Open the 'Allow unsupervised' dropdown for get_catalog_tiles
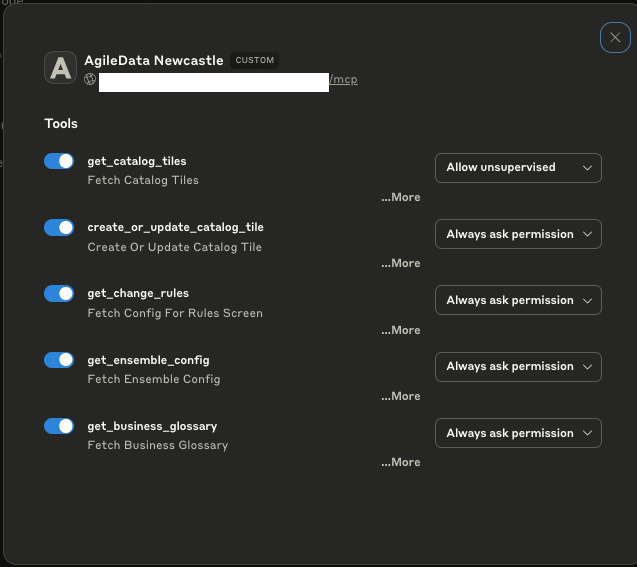The height and width of the screenshot is (567, 637). pyautogui.click(x=518, y=168)
